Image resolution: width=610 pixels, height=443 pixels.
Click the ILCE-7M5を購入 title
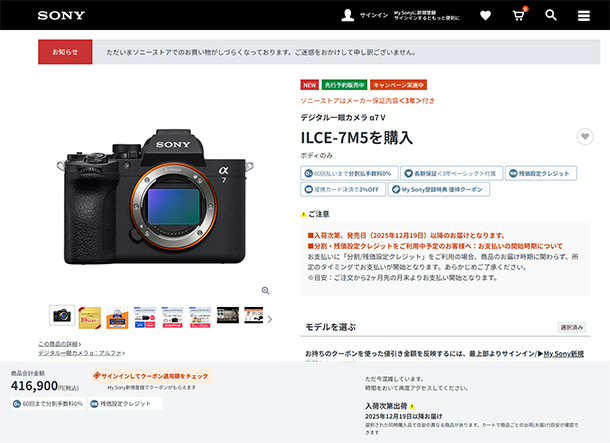click(x=357, y=138)
